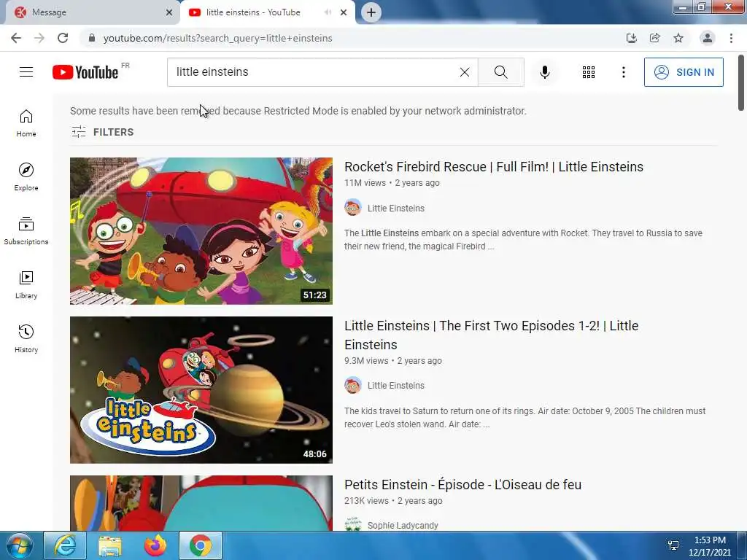Expand the FILTERS options
The width and height of the screenshot is (747, 560).
pos(103,132)
